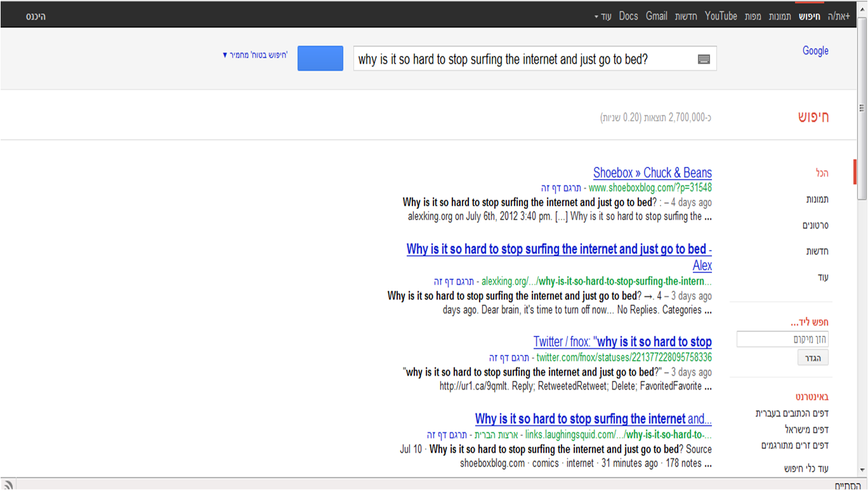This screenshot has width=868, height=490.
Task: Open Gmail from the top navigation bar
Action: 656,17
